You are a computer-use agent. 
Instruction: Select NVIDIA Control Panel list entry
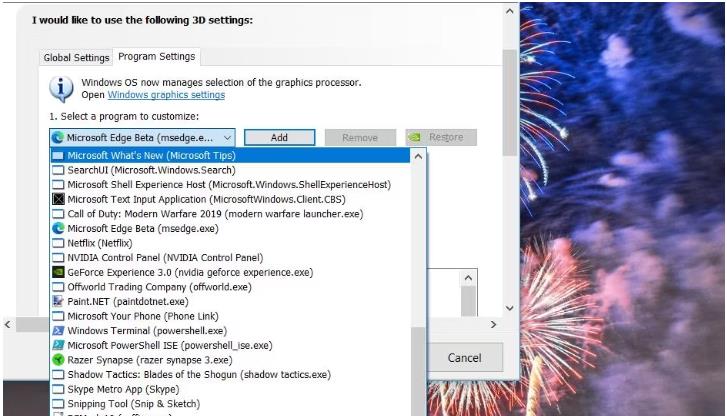[230, 258]
